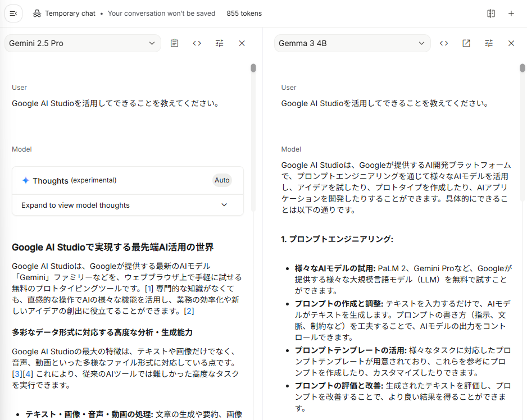This screenshot has height=420, width=527.
Task: Open Gemma 3 4B panel in new window
Action: (x=466, y=43)
